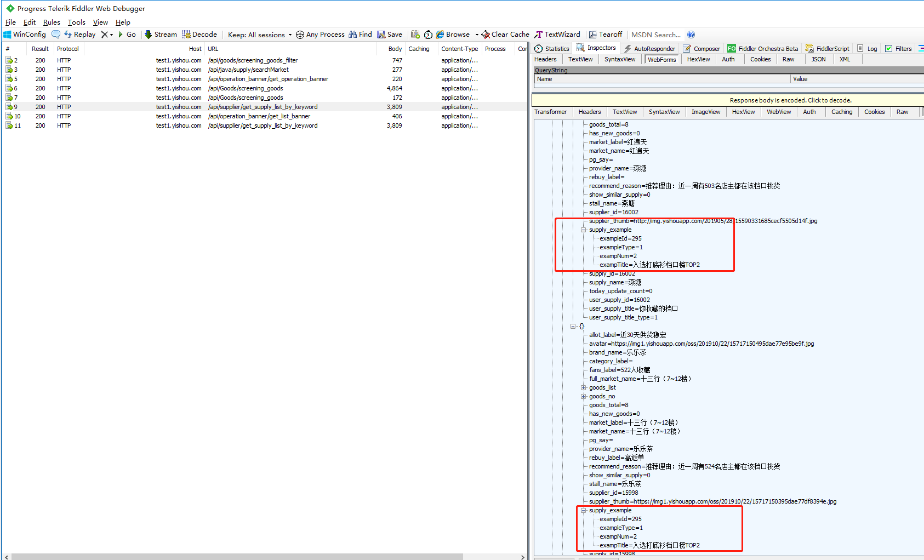Open Find sessions binoculars

[x=360, y=35]
